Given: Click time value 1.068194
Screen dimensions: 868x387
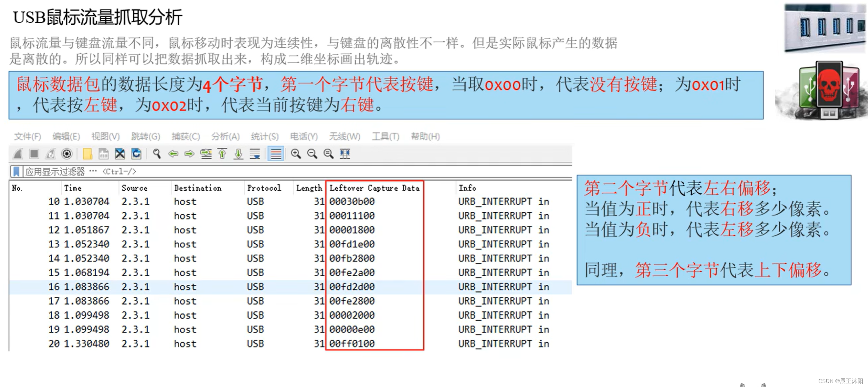Looking at the screenshot, I should coord(87,273).
